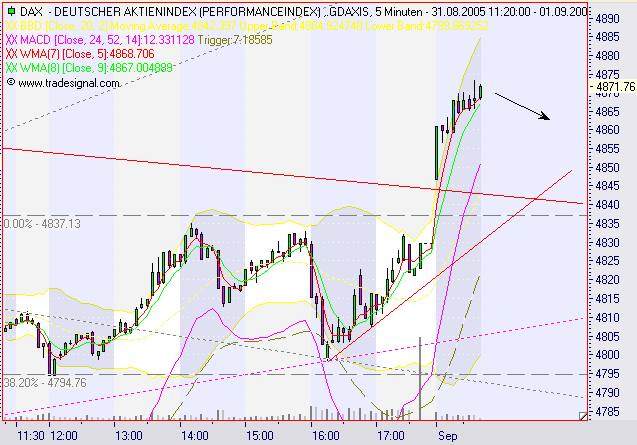Click the Lower Band 4799.869252 value
This screenshot has height=445, width=637.
[x=427, y=26]
